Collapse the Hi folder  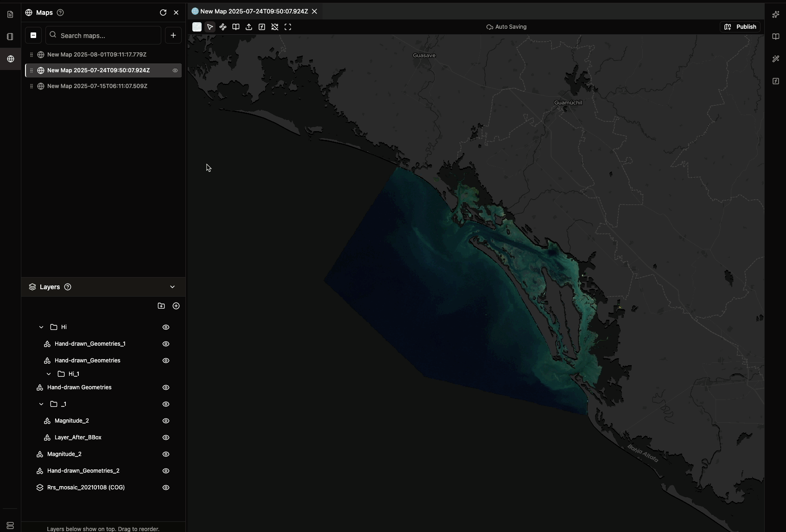tap(41, 327)
